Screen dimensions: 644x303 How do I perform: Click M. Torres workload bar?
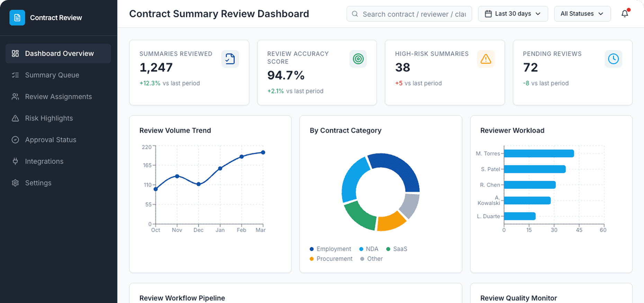[539, 153]
